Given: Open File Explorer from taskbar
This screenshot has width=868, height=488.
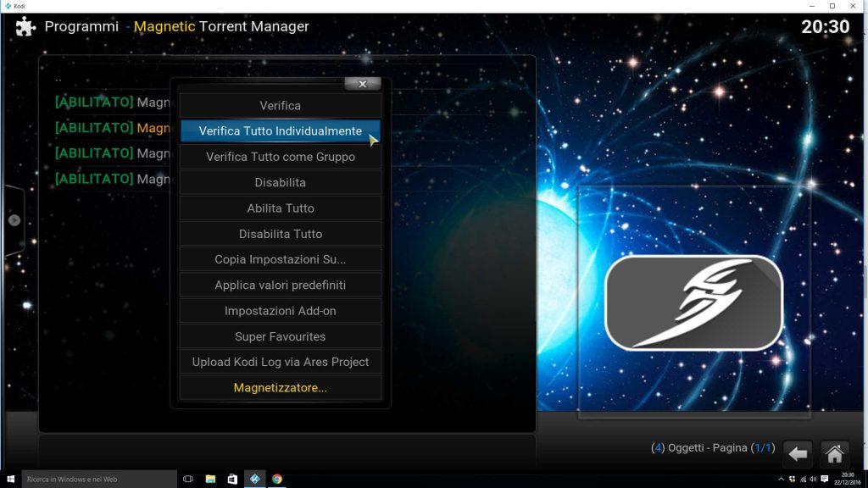Looking at the screenshot, I should point(210,480).
